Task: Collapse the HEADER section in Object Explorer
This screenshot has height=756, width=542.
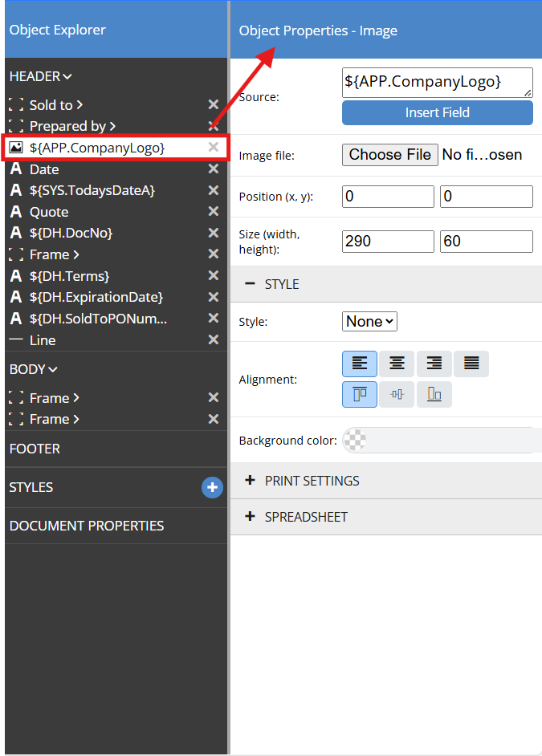Action: pyautogui.click(x=40, y=77)
